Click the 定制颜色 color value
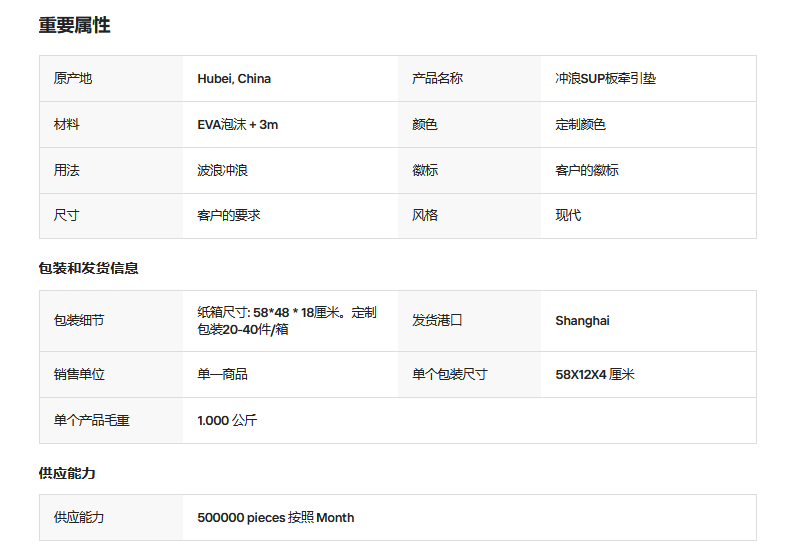The height and width of the screenshot is (554, 795). click(580, 125)
